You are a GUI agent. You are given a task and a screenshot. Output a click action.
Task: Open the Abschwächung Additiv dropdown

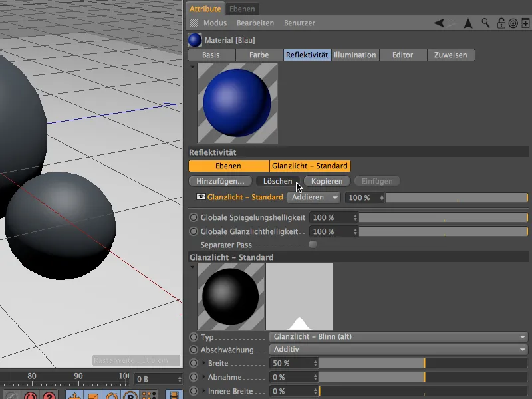coord(398,350)
